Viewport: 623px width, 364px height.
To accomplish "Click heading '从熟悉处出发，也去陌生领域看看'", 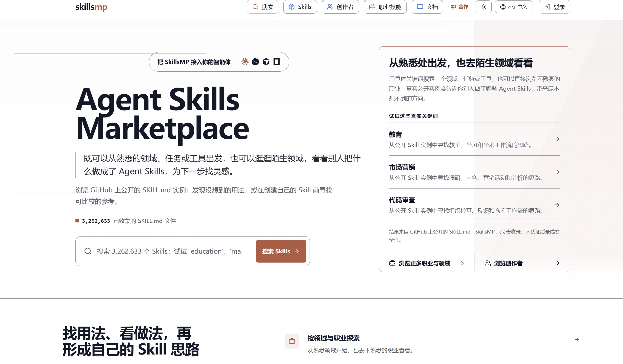I will 461,63.
